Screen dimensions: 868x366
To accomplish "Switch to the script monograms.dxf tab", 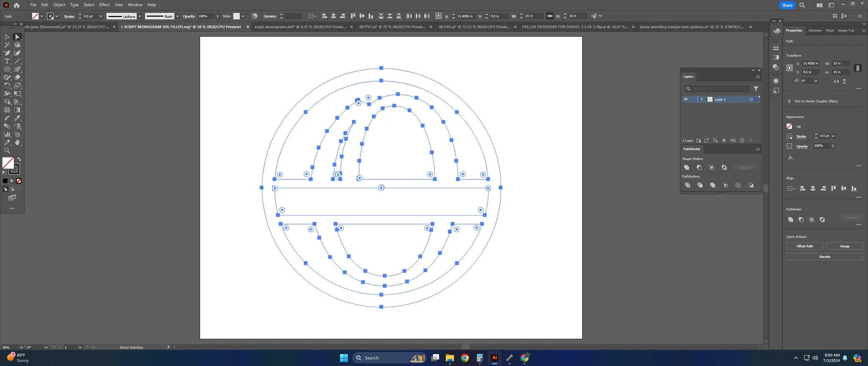I will (300, 27).
